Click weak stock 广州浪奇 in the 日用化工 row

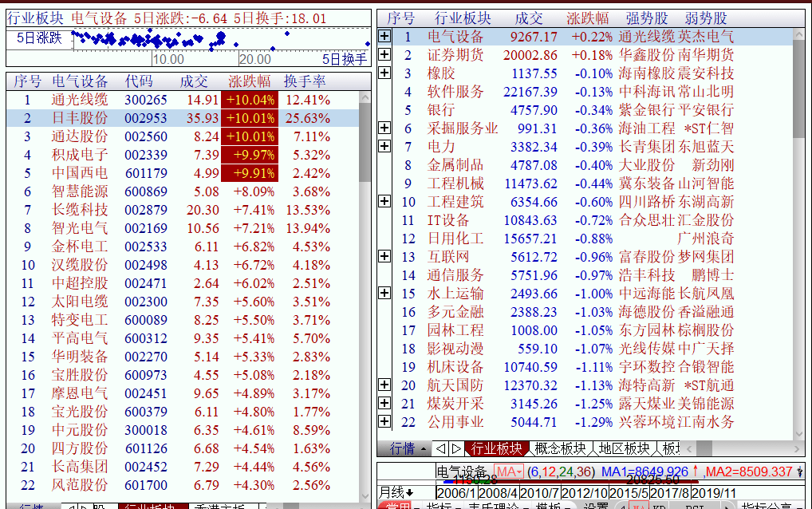(706, 239)
